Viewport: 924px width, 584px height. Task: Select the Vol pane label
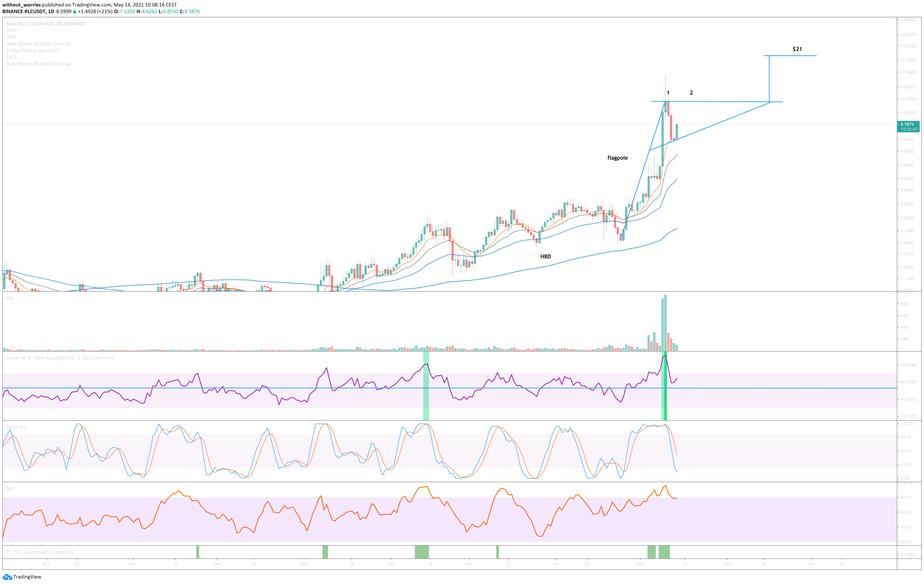pyautogui.click(x=9, y=298)
